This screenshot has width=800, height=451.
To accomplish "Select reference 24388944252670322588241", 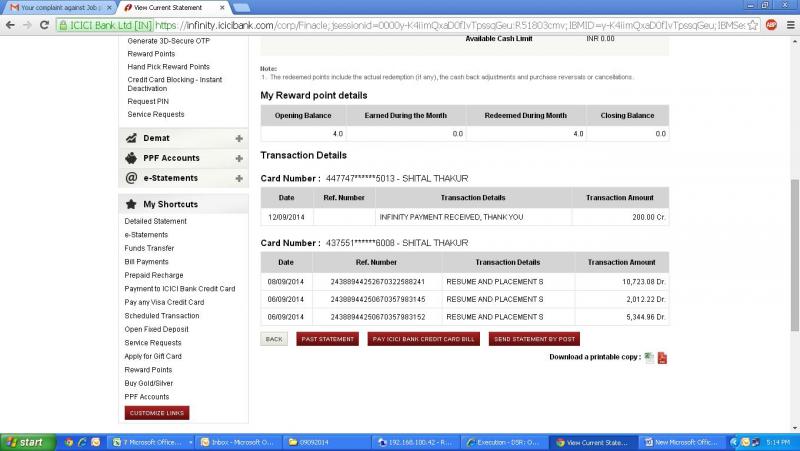I will [x=378, y=282].
